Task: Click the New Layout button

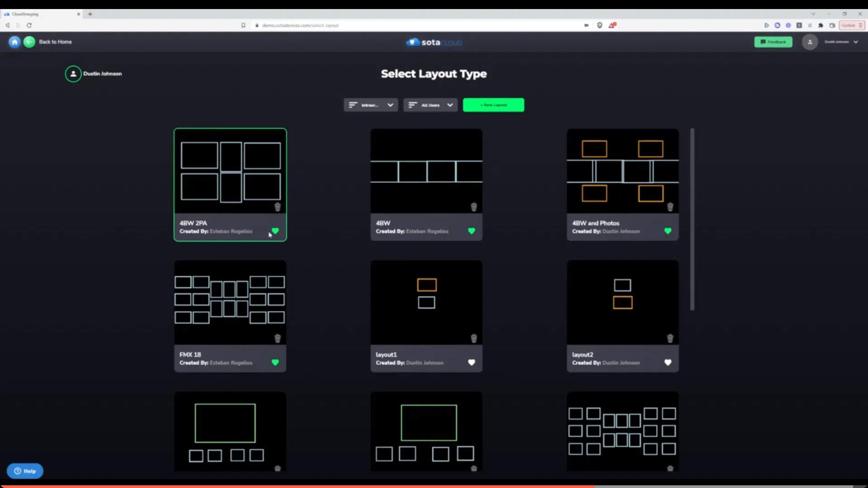Action: pos(493,105)
